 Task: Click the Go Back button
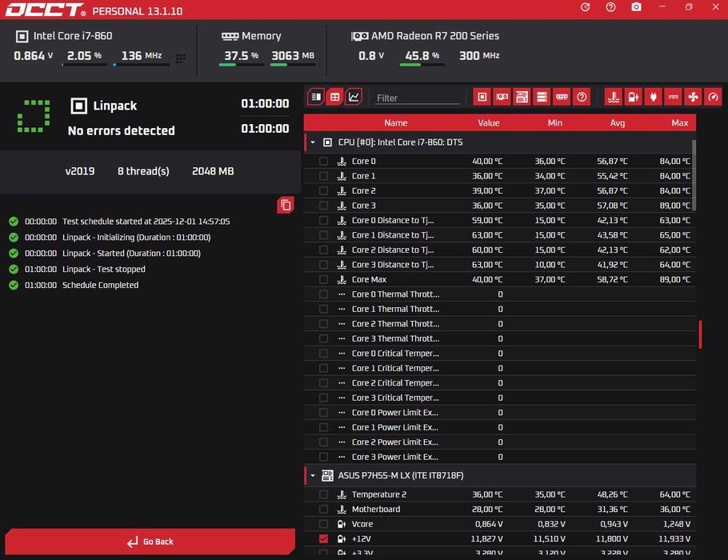point(150,542)
